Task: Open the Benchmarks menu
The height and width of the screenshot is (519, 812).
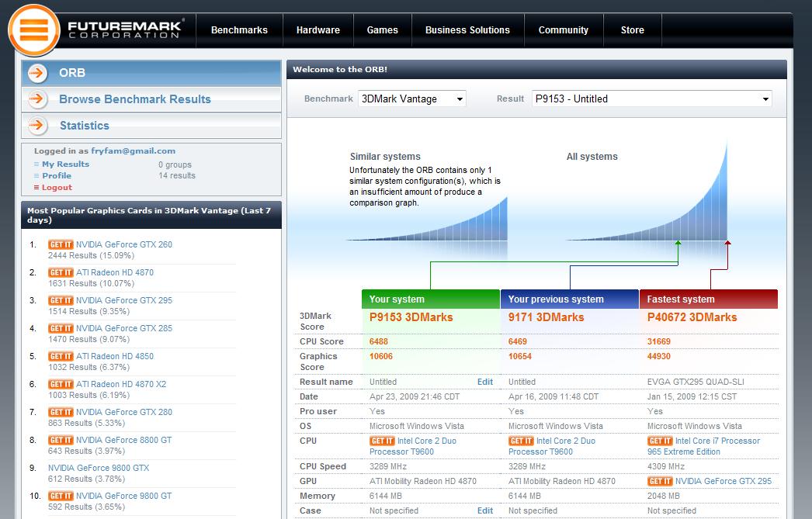Action: coord(239,30)
